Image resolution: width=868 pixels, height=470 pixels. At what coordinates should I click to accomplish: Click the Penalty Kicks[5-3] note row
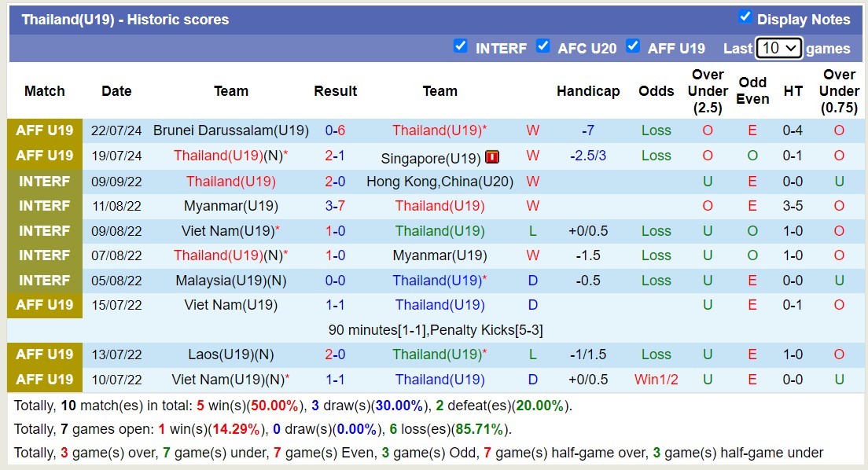pos(436,330)
